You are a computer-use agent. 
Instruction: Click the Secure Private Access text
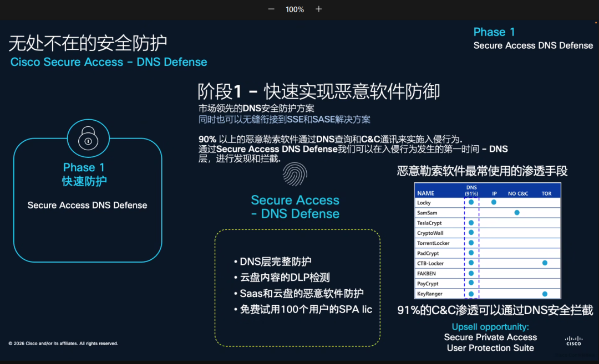pyautogui.click(x=490, y=337)
